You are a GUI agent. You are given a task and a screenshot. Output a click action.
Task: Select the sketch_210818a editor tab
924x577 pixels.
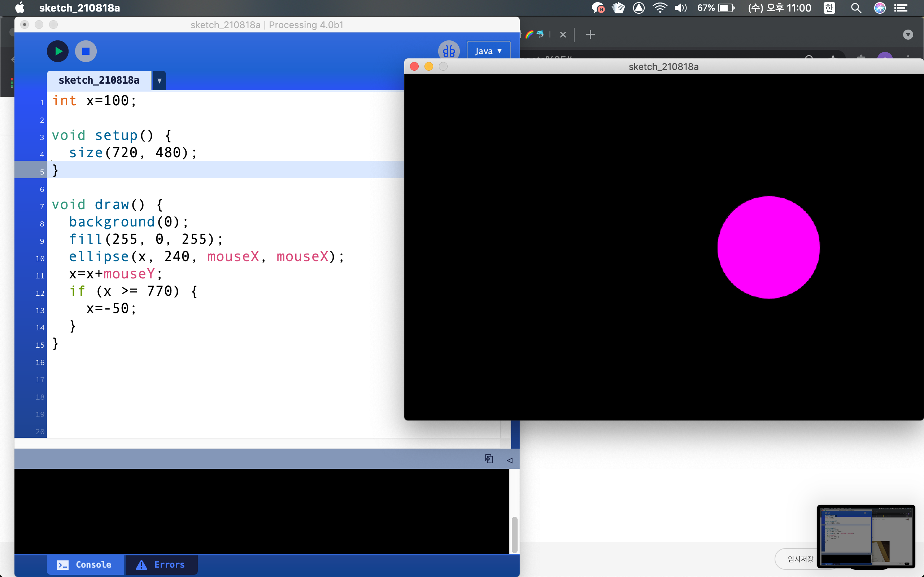(99, 80)
